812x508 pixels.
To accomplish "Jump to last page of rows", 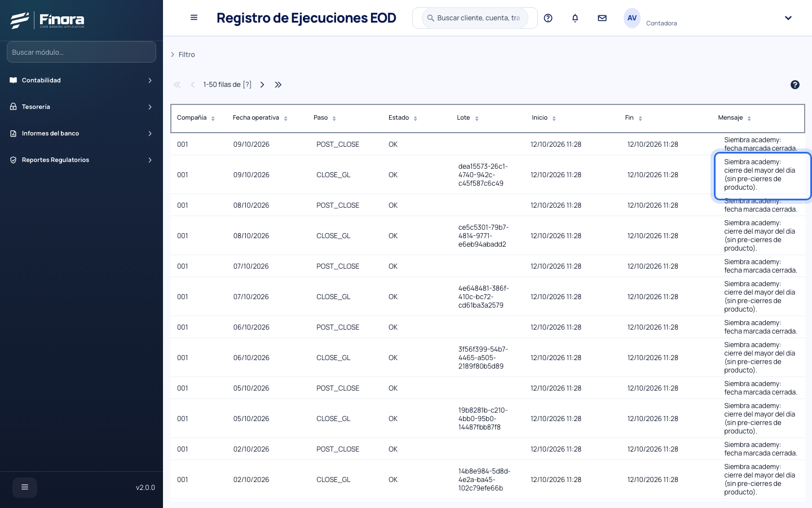I will pyautogui.click(x=278, y=85).
